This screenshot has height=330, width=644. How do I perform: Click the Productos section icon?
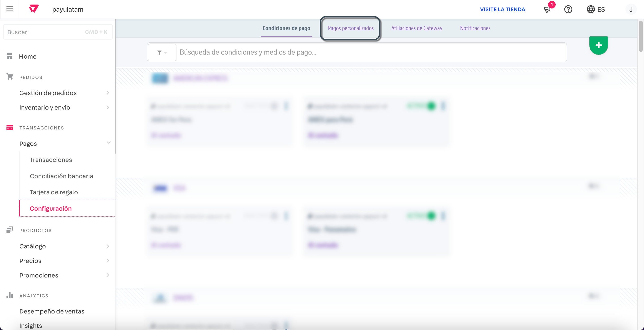(9, 230)
